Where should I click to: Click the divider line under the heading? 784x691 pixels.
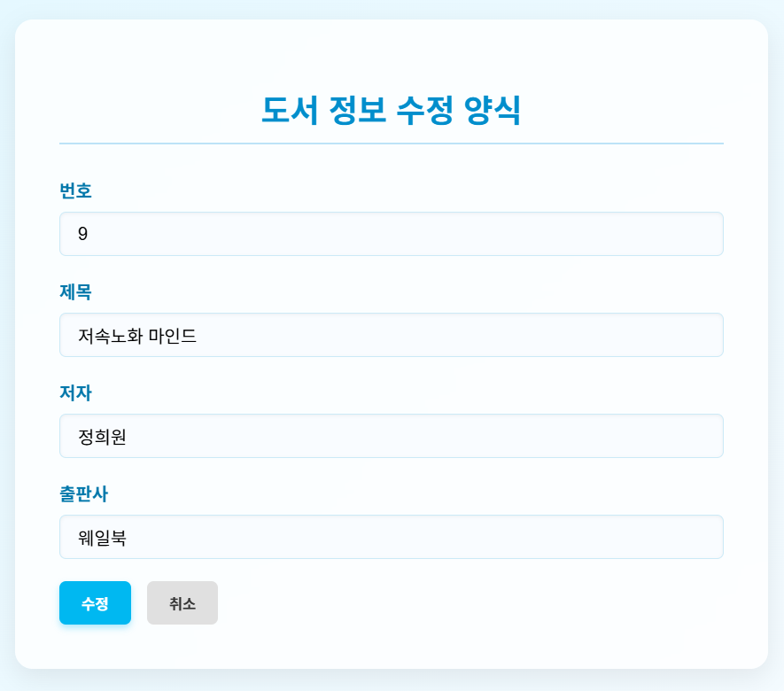[x=392, y=144]
